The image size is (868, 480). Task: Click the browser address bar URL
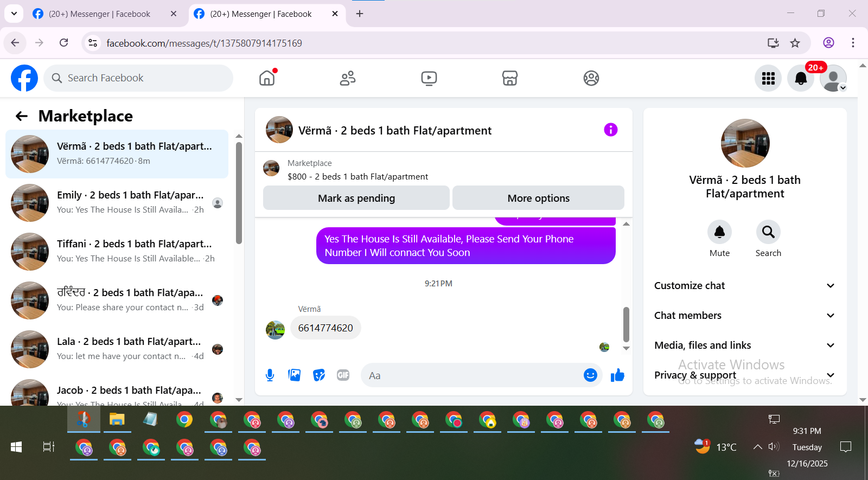pos(204,43)
